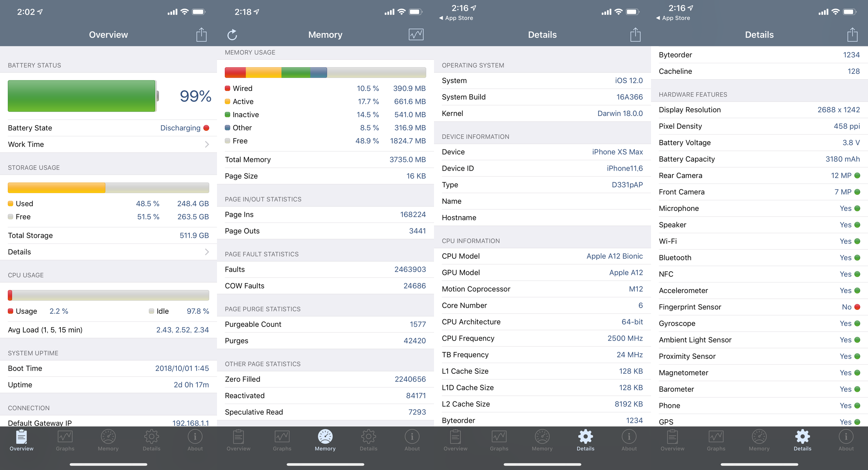This screenshot has height=470, width=868.
Task: Click the orange storage usage bar
Action: point(57,188)
